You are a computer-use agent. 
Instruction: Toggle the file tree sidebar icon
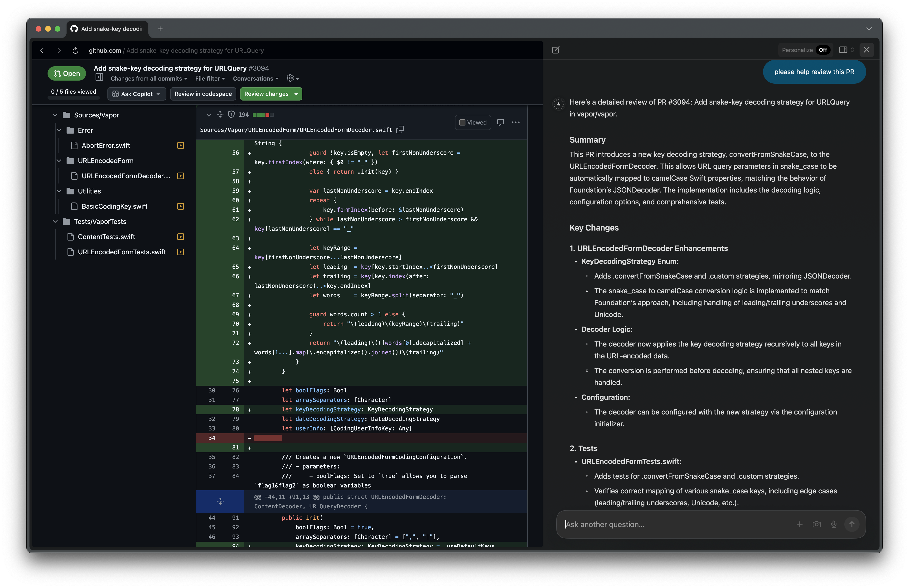coord(99,77)
